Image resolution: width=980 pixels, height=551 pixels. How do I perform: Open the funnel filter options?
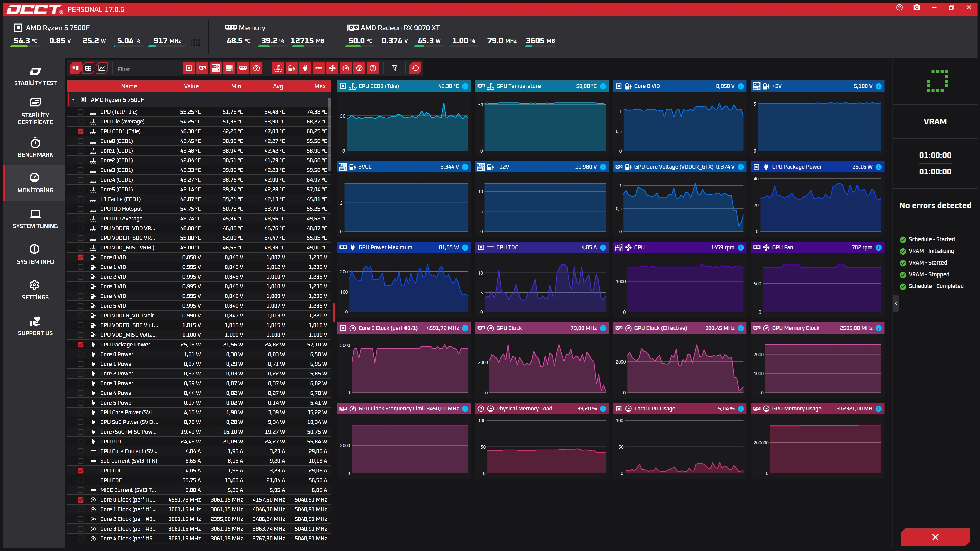[395, 68]
